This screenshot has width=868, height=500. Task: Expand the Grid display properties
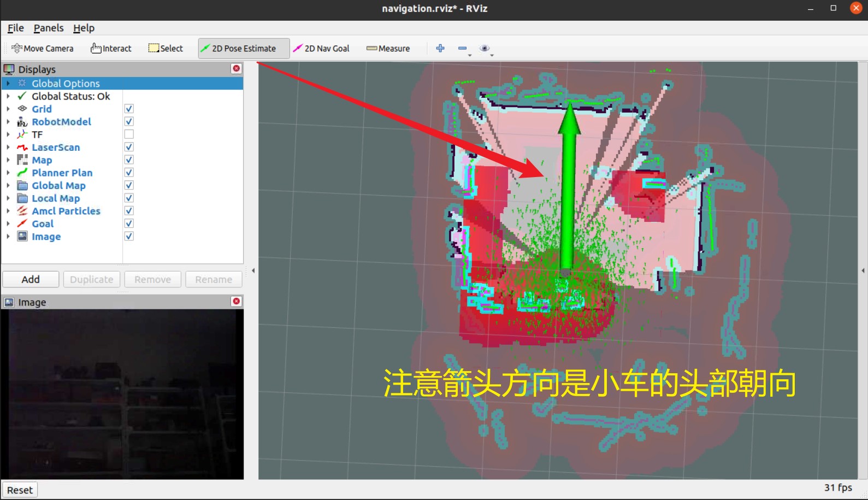point(8,109)
